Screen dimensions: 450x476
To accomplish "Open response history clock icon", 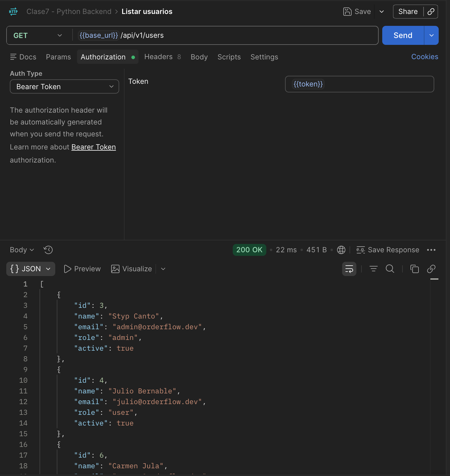I will (x=48, y=250).
